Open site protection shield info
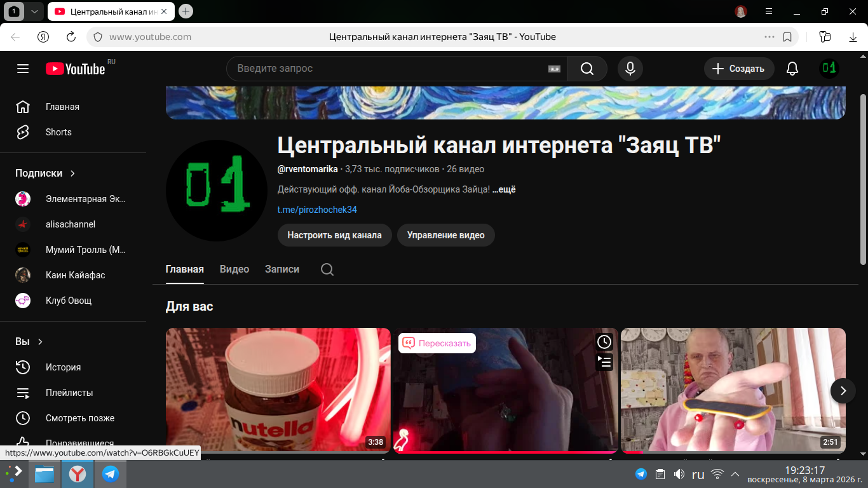The image size is (868, 488). (98, 37)
